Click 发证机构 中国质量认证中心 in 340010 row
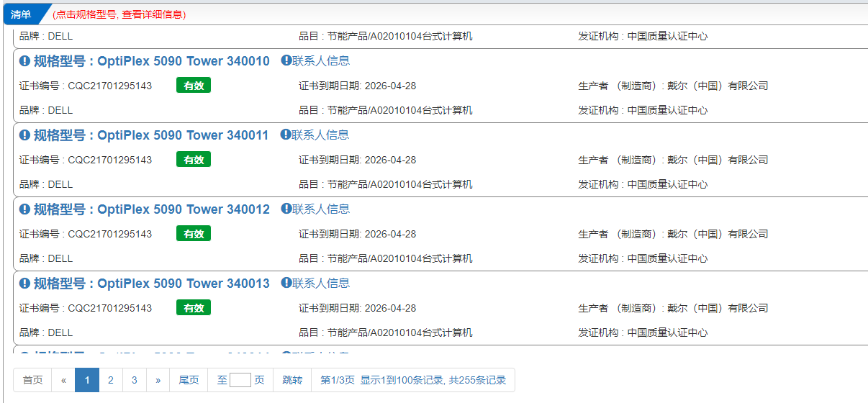The width and height of the screenshot is (868, 403). (x=643, y=111)
